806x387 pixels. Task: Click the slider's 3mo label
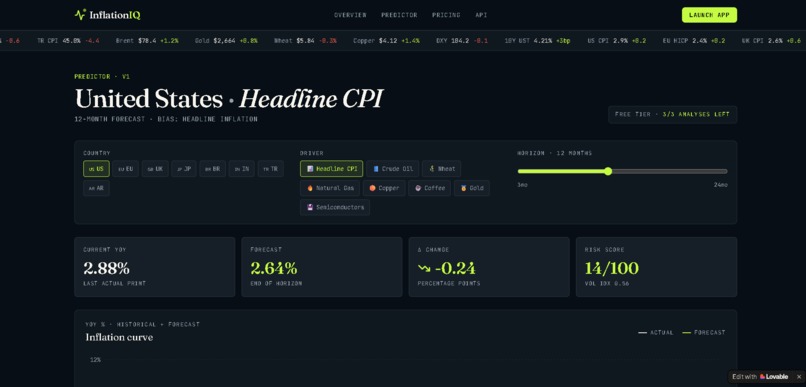click(x=522, y=185)
